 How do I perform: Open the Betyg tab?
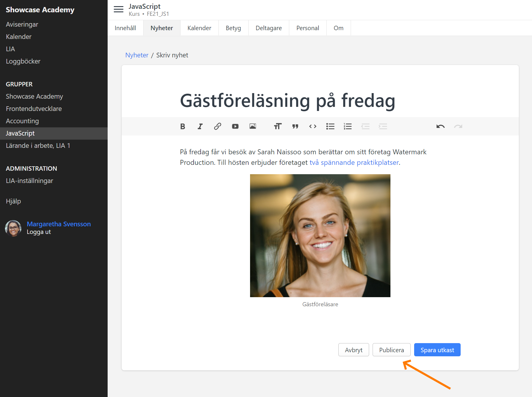pyautogui.click(x=233, y=28)
